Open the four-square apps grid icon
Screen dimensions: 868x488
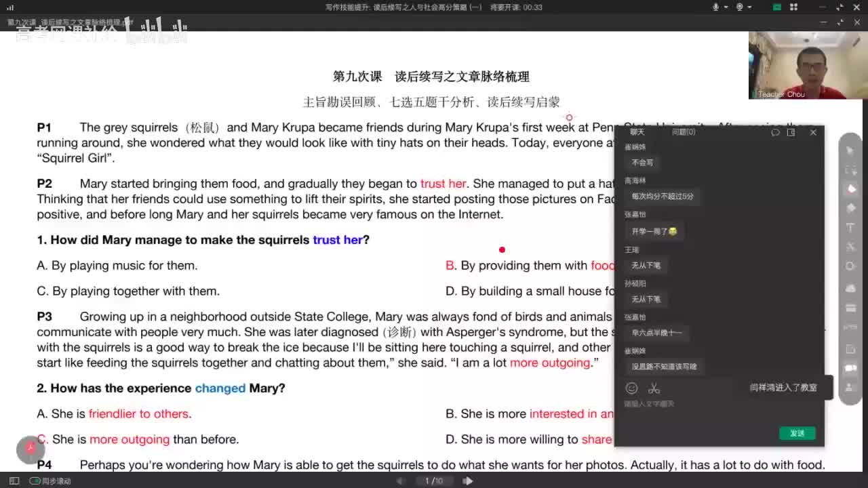click(794, 7)
